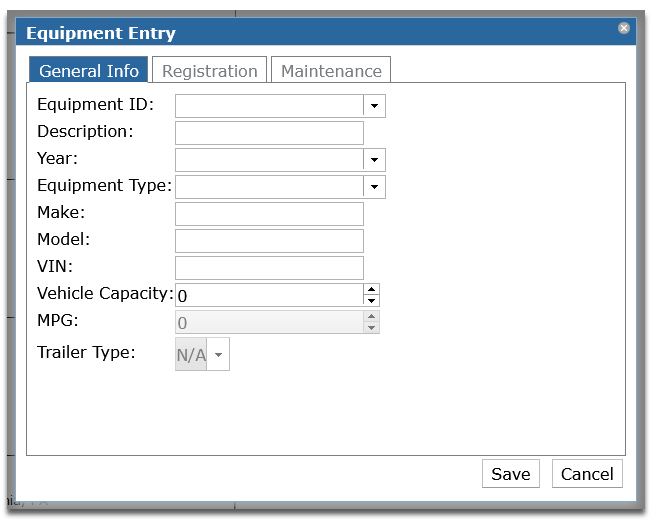Increase MPG with the up arrow
This screenshot has height=522, width=655.
coord(371,316)
